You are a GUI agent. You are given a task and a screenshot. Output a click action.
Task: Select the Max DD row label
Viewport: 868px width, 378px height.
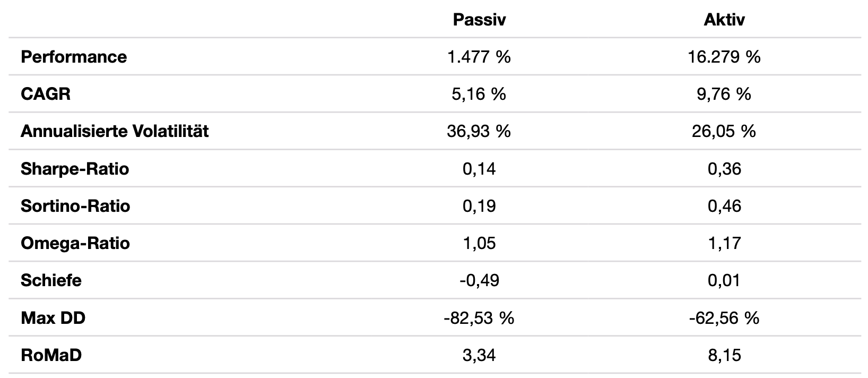pos(53,318)
